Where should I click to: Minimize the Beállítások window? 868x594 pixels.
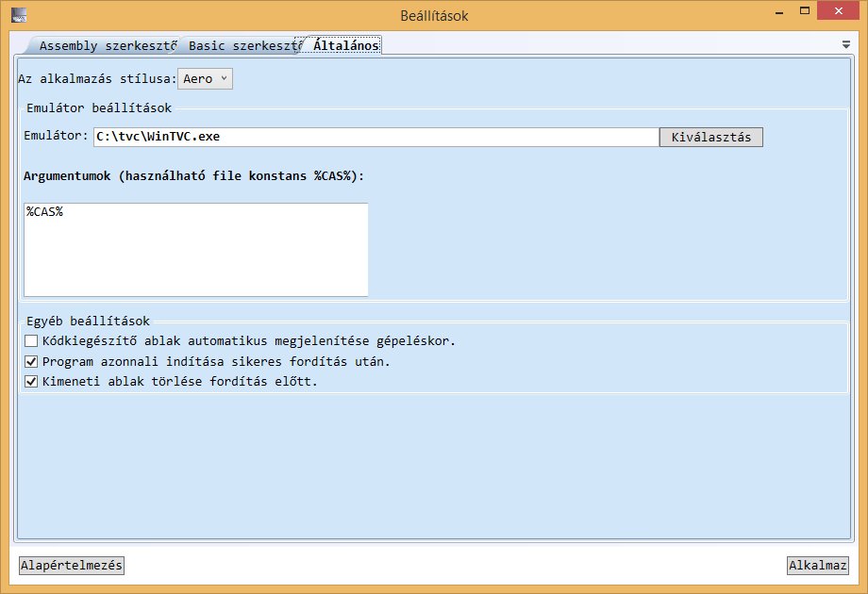pyautogui.click(x=779, y=14)
